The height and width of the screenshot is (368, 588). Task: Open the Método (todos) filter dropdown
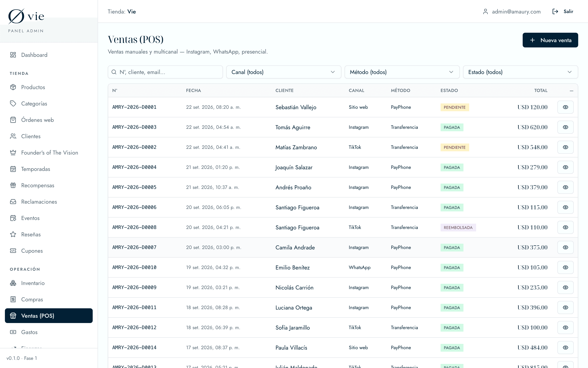(x=402, y=72)
